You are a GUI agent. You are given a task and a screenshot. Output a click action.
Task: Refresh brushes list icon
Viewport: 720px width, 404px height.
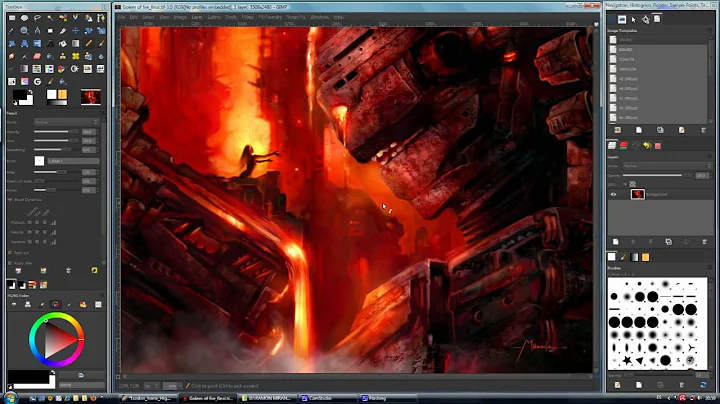pos(703,385)
